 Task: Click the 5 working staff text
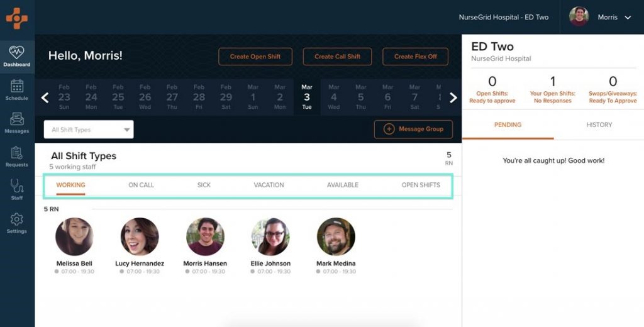coord(72,167)
